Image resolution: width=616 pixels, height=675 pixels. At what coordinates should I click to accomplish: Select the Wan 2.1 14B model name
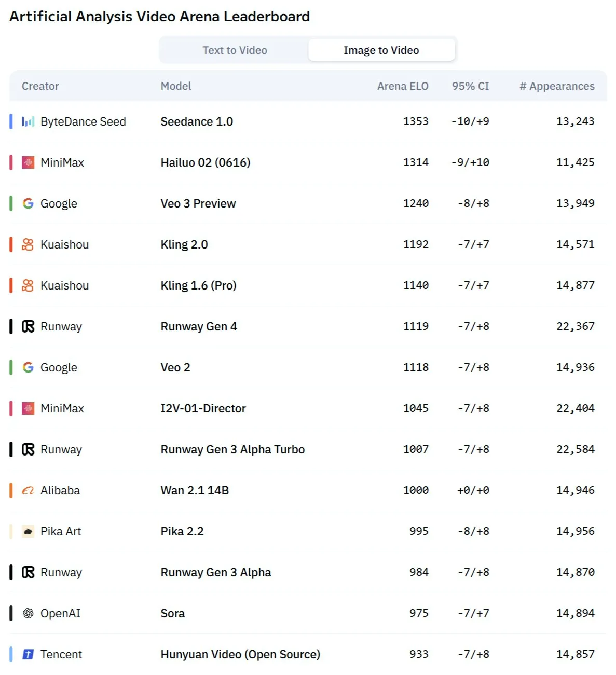pos(195,490)
